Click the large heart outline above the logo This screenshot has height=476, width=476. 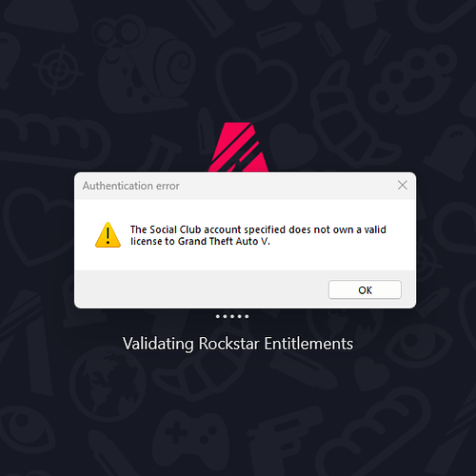pos(257,84)
